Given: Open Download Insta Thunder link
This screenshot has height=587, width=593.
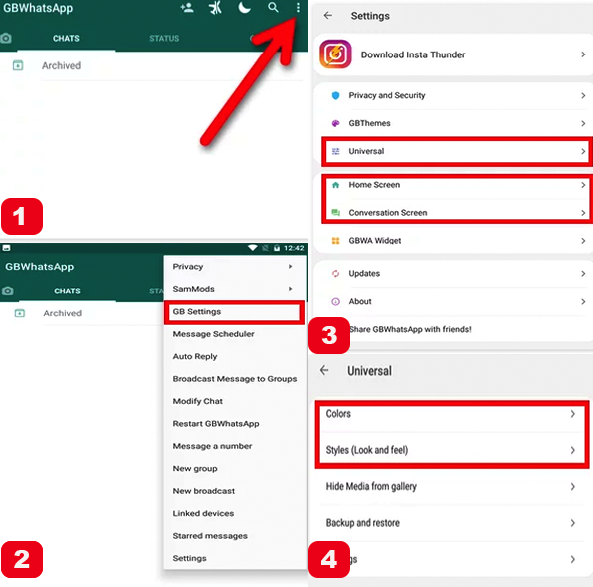Looking at the screenshot, I should tap(453, 54).
